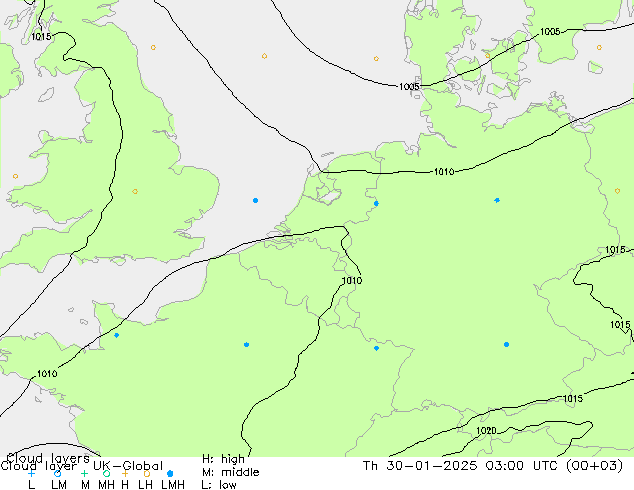
Task: Click the orange circle LH legend symbol
Action: [x=147, y=473]
